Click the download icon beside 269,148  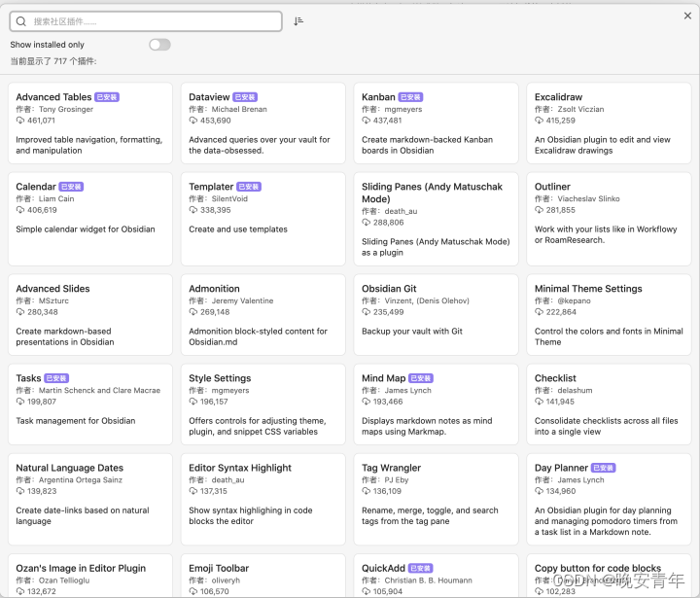point(192,312)
